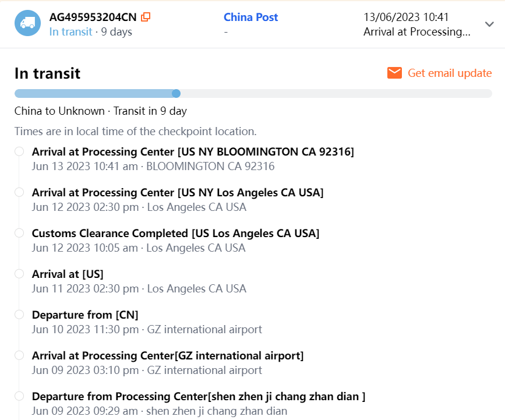
Task: Copy tracking number AG495953204CN using copy icon
Action: 146,17
